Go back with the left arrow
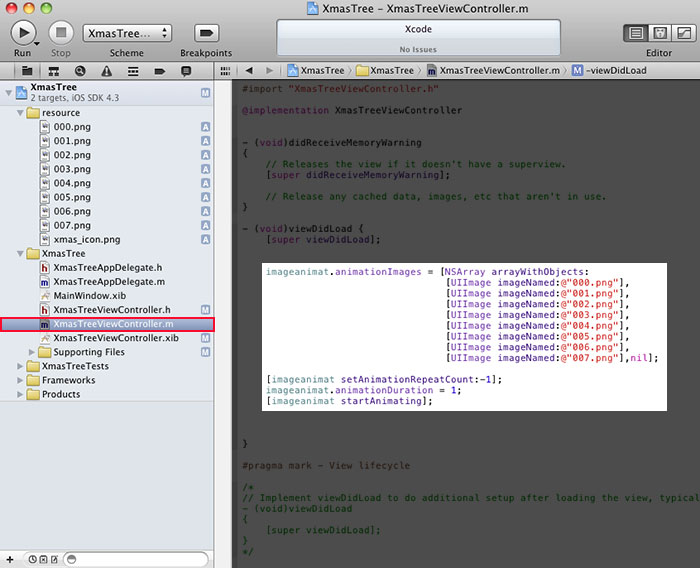 249,70
